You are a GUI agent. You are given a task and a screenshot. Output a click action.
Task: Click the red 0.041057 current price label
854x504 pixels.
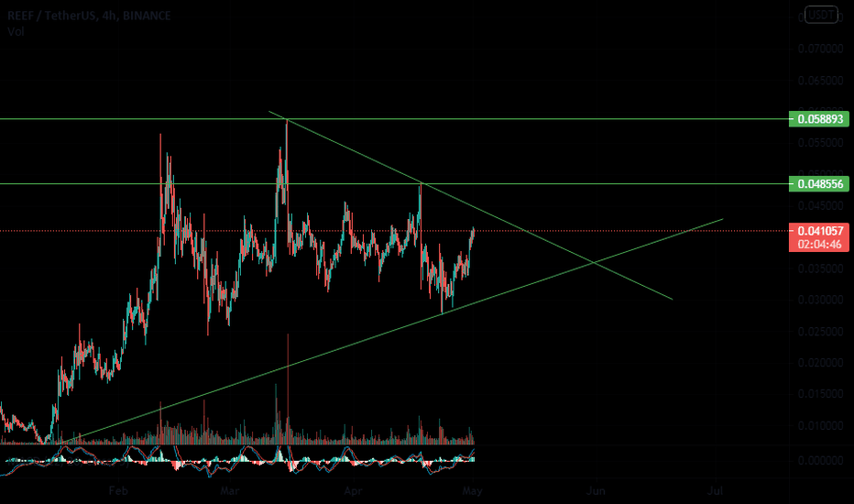[x=818, y=231]
